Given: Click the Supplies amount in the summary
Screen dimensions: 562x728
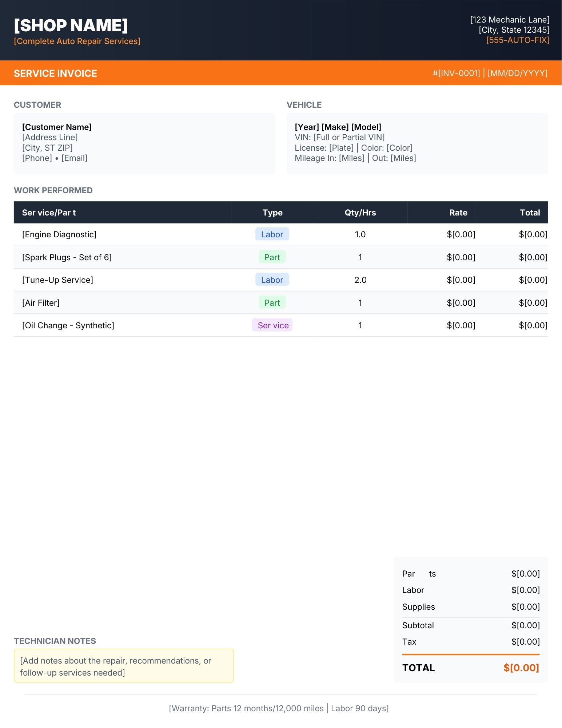Looking at the screenshot, I should click(525, 607).
